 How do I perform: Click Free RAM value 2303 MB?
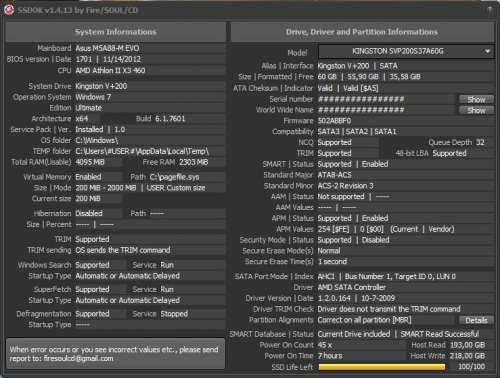194,162
